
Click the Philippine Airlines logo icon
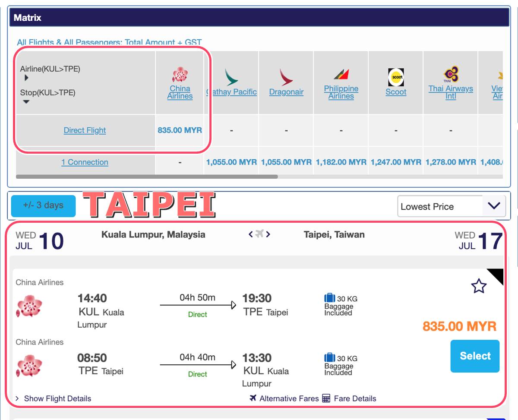pos(341,74)
